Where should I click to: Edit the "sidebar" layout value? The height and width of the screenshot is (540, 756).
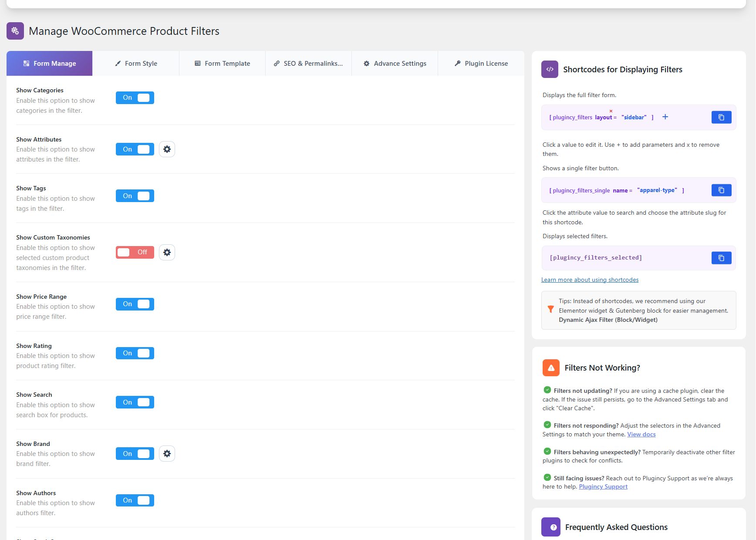point(634,117)
